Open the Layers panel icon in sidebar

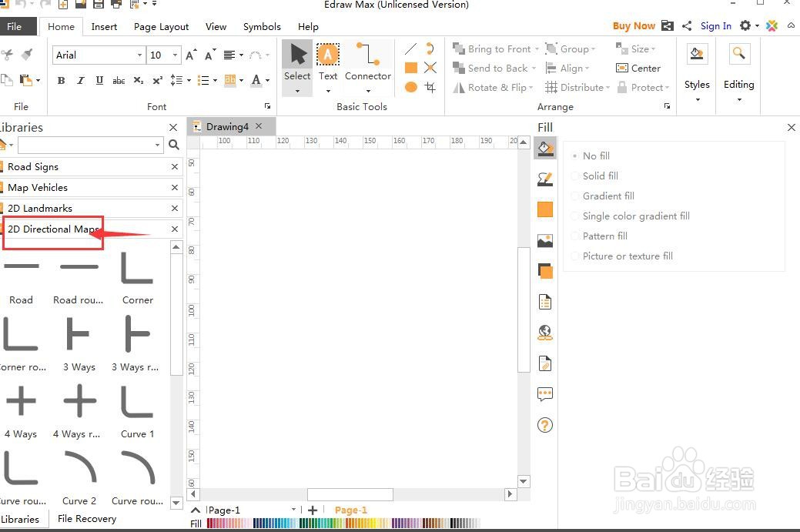point(545,271)
